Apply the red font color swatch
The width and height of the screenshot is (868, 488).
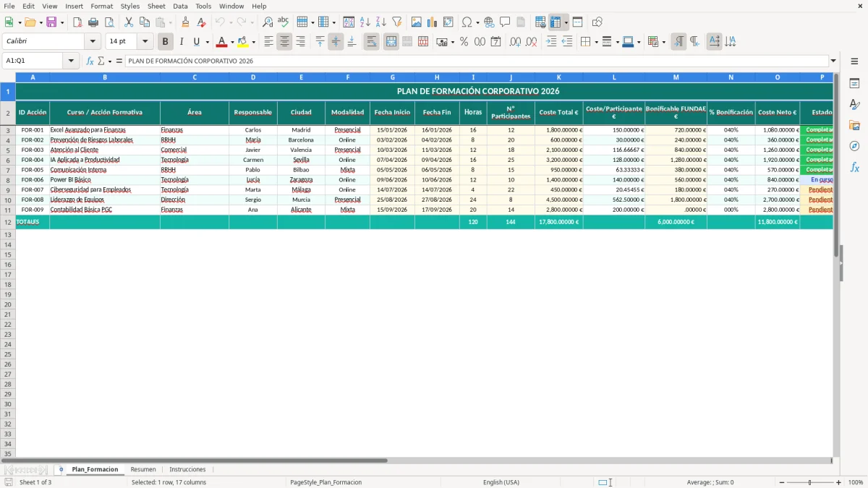point(222,42)
